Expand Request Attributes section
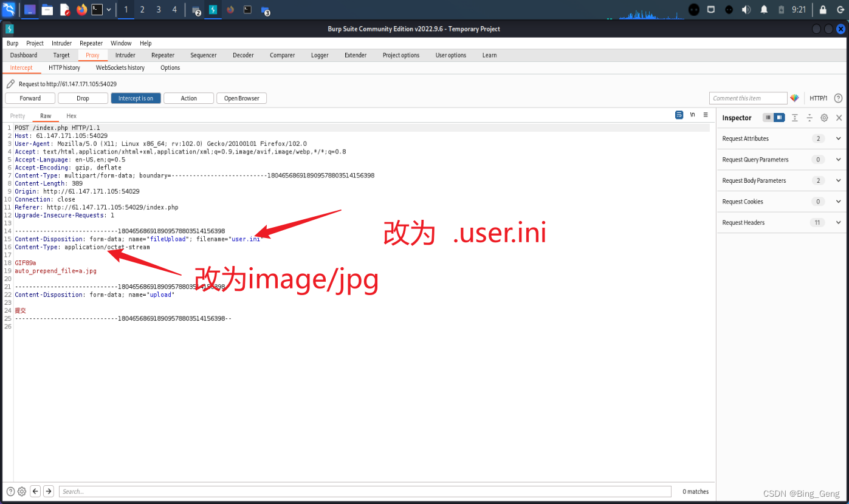 point(782,138)
